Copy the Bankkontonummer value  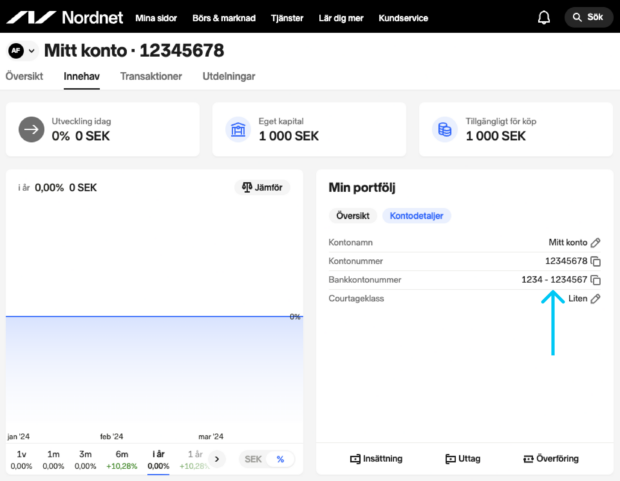click(595, 280)
